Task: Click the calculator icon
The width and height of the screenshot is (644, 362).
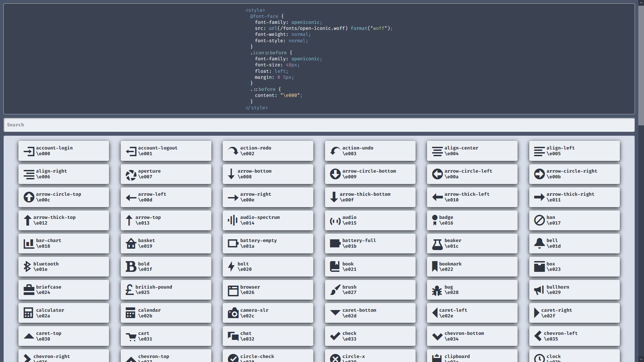Action: 29,313
